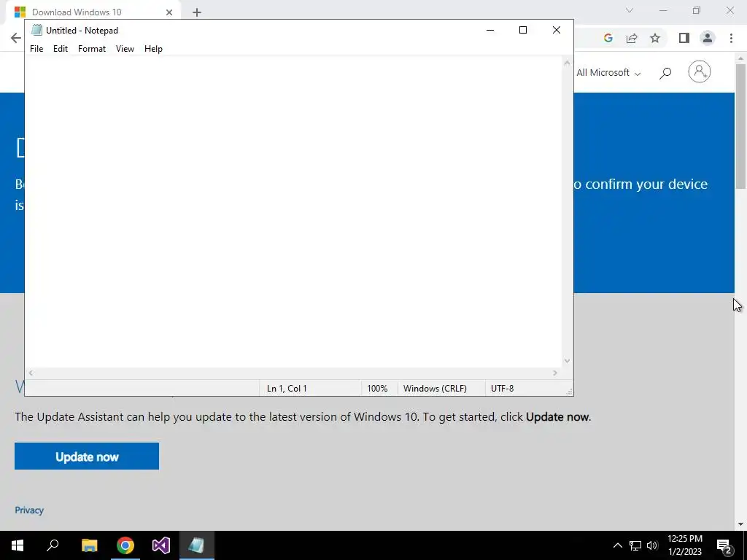
Task: Close the Download Windows 10 tab
Action: [x=169, y=12]
